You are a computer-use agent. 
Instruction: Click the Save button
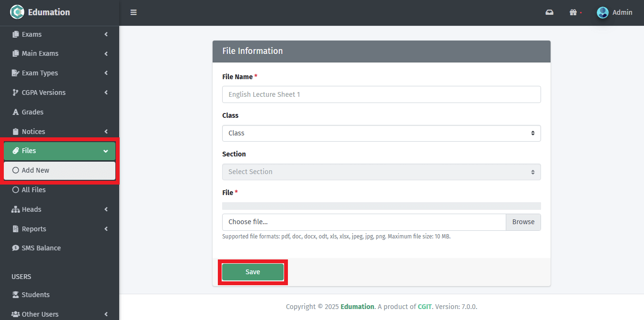coord(253,272)
